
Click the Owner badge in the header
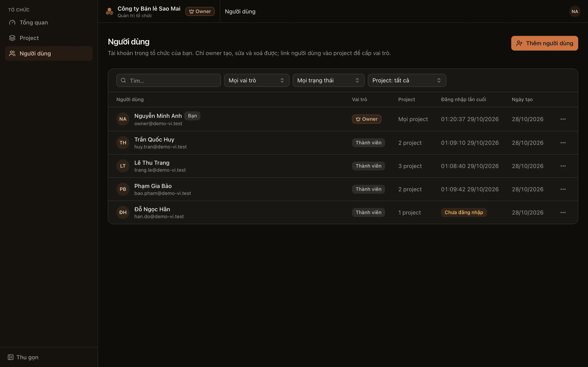pyautogui.click(x=200, y=11)
